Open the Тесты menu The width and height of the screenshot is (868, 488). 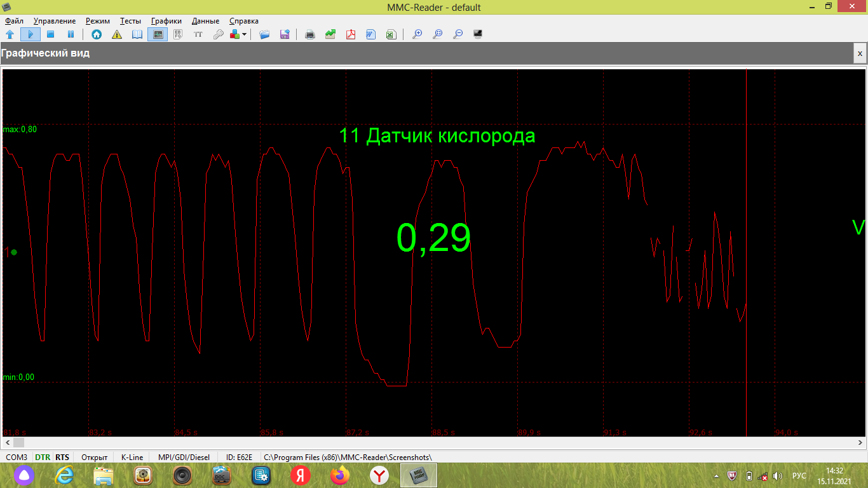pos(130,21)
